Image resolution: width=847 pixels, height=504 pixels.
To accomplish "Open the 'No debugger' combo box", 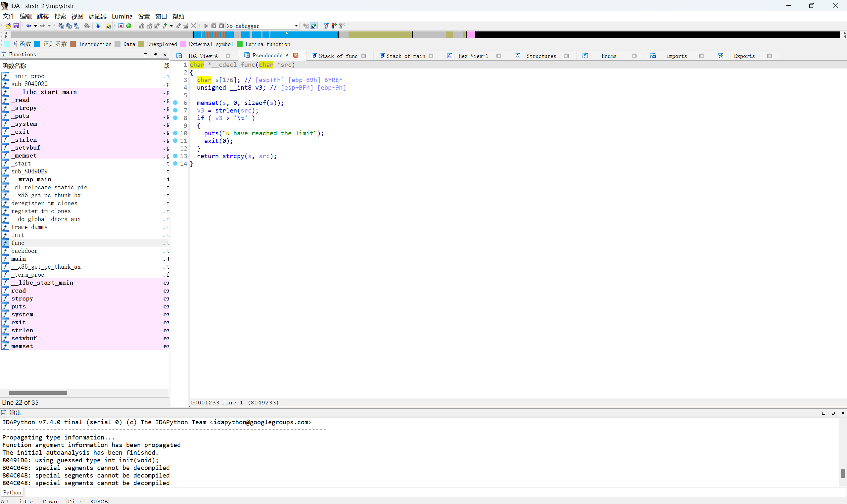I will click(x=262, y=26).
